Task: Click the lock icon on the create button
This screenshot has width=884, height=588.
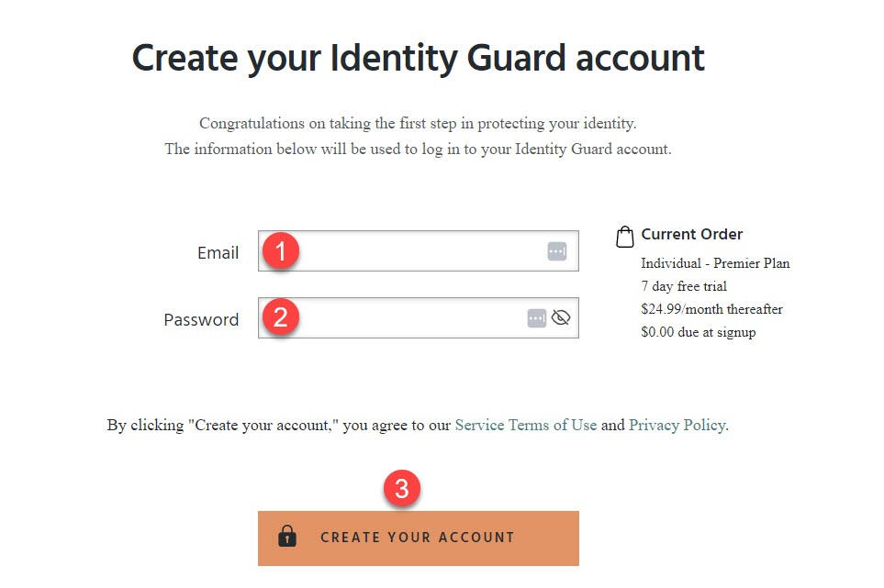Action: click(287, 537)
